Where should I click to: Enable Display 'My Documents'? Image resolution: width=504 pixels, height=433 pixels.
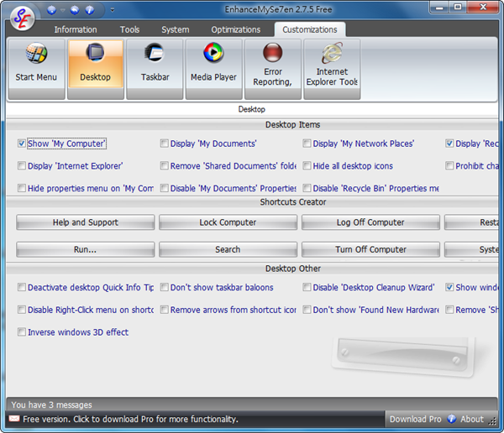click(165, 143)
